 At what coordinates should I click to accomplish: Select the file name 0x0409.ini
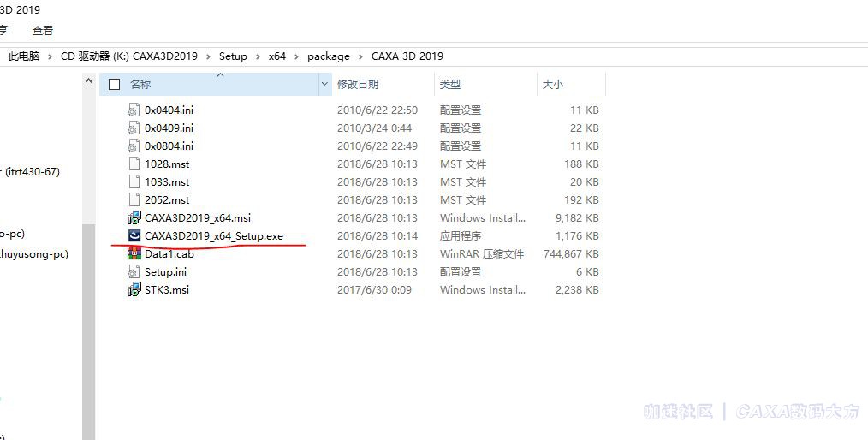[x=169, y=128]
